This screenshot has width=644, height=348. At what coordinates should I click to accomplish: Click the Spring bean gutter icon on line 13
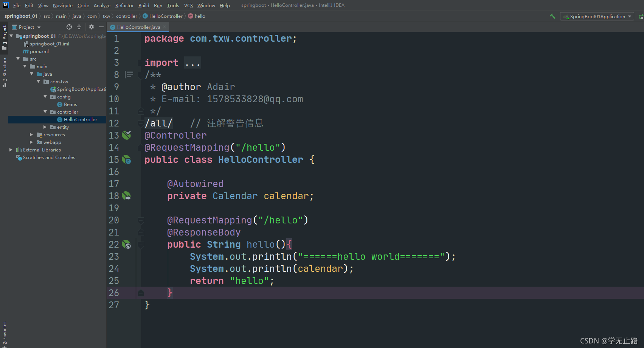click(127, 135)
